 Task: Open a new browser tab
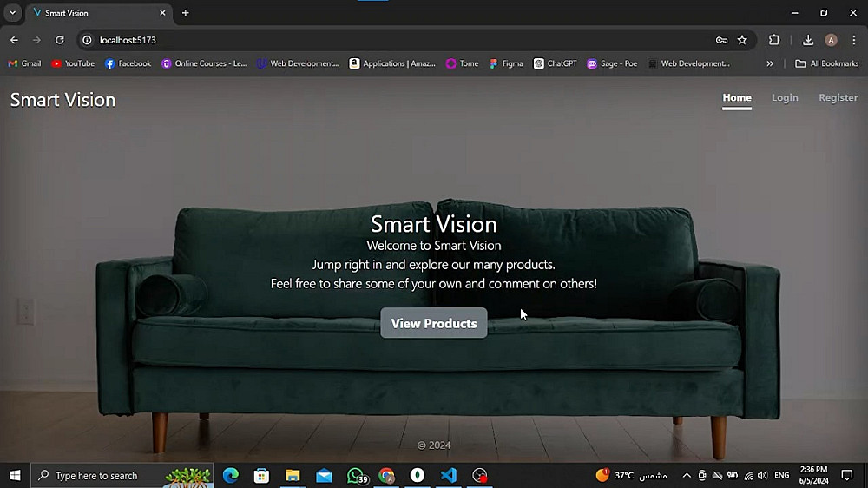(186, 13)
